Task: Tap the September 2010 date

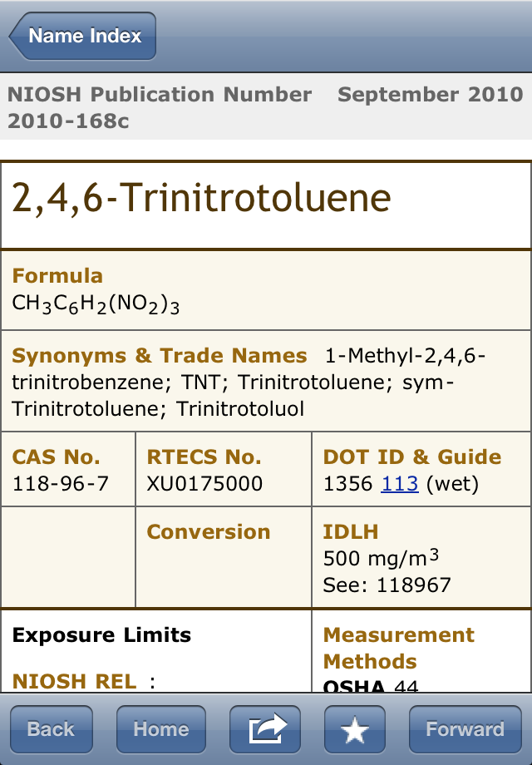Action: [430, 95]
